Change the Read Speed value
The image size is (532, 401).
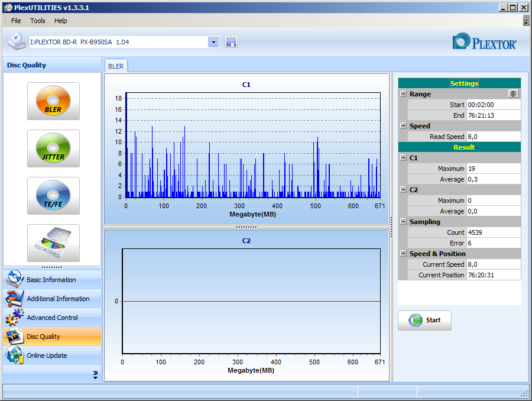tap(494, 137)
